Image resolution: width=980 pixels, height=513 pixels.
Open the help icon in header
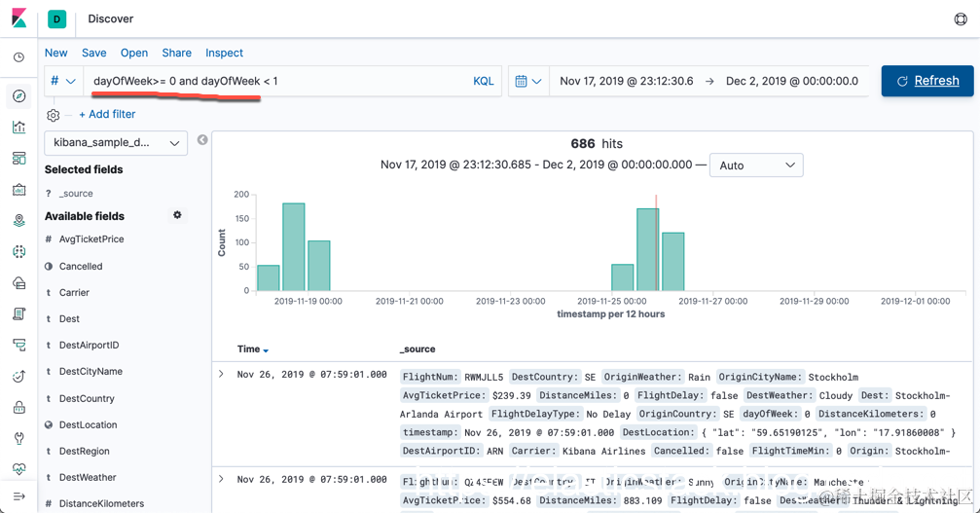(961, 18)
